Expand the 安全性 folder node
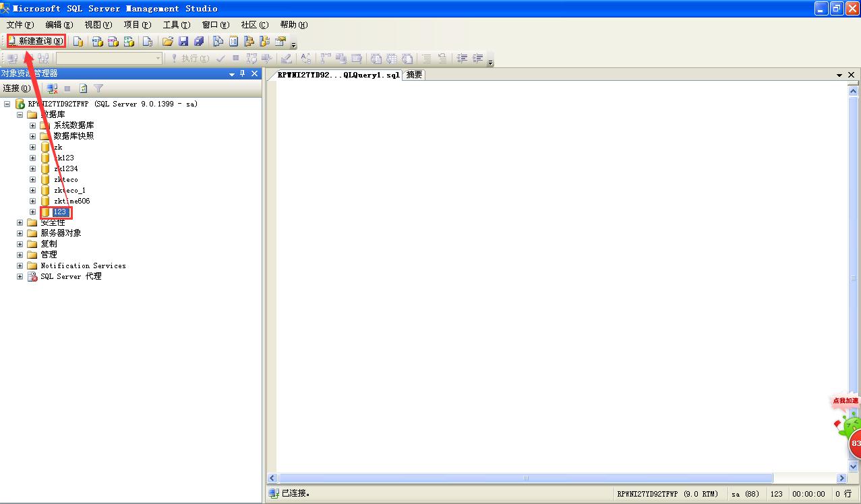This screenshot has height=504, width=861. 20,222
